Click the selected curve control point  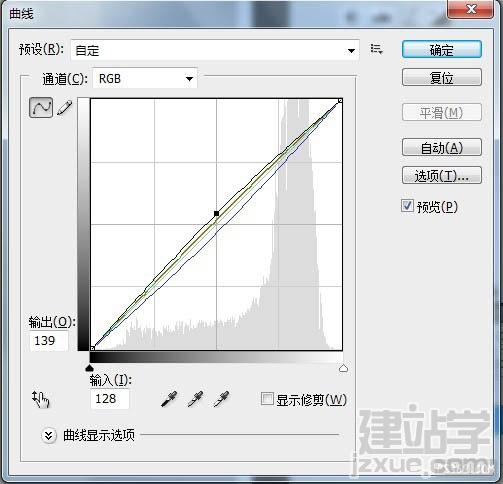pos(216,213)
